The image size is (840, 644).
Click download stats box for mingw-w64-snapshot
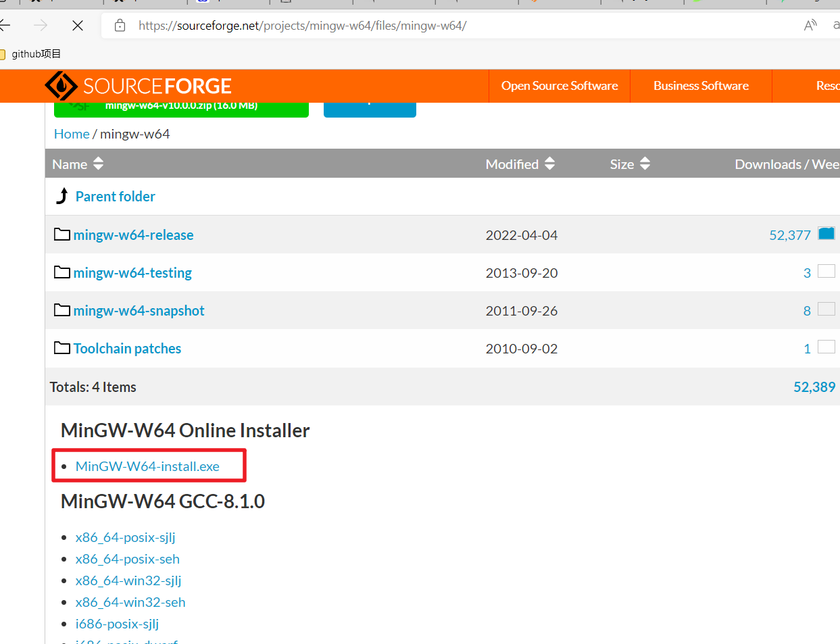pos(826,309)
